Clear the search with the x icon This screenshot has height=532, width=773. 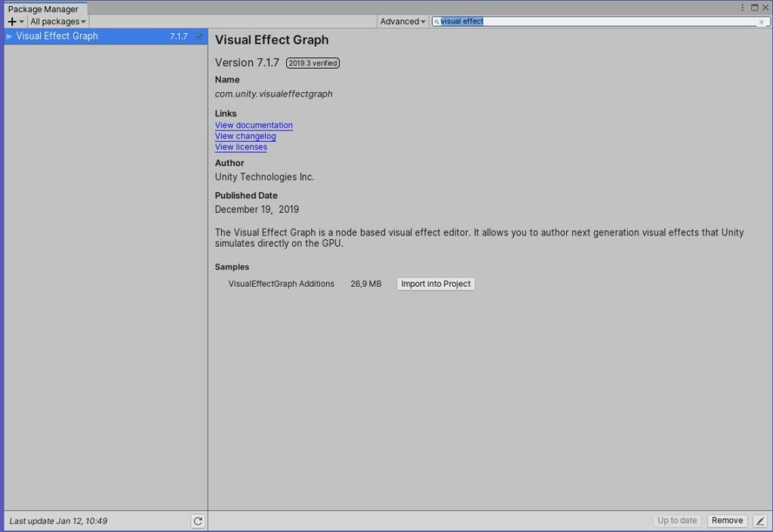click(x=761, y=22)
